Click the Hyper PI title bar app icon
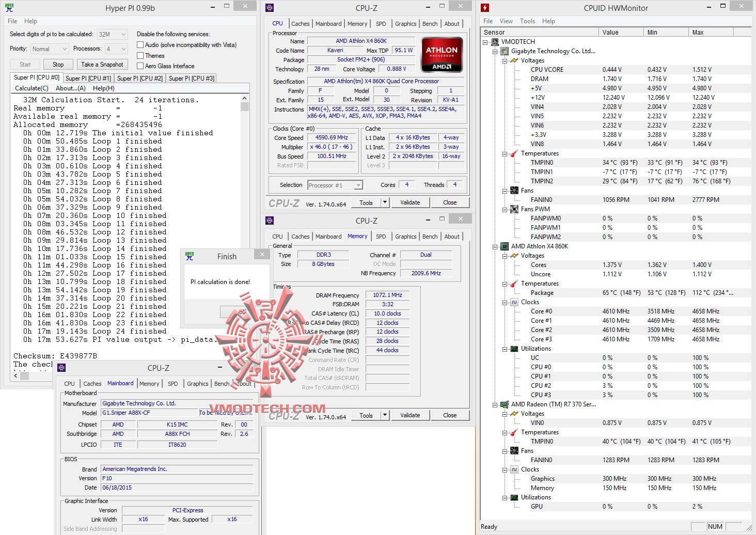The width and height of the screenshot is (756, 535). tap(9, 8)
